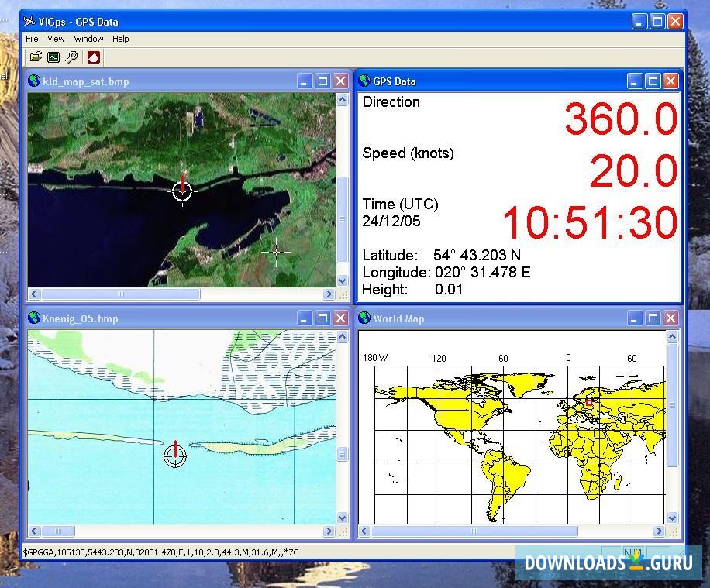Screen dimensions: 710x588
Task: Click the green monitor toolbar icon
Action: [53, 57]
